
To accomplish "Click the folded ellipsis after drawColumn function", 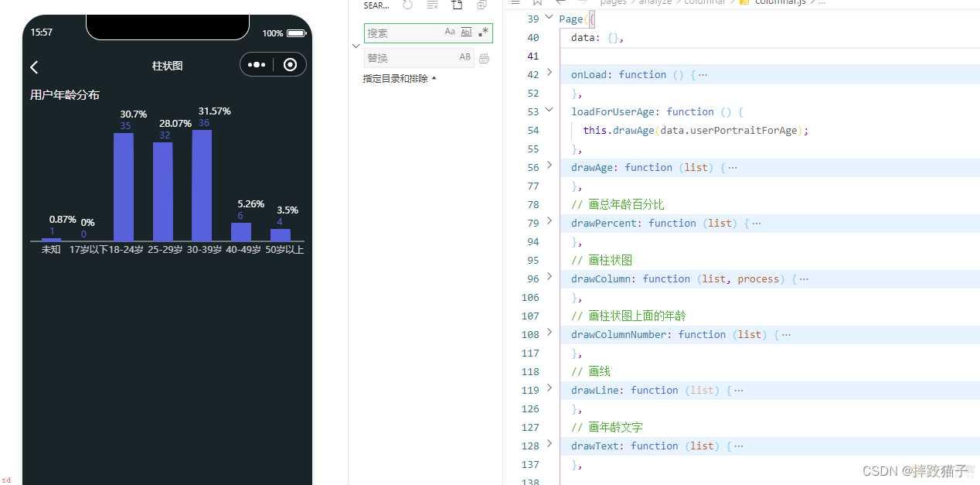I will (804, 279).
